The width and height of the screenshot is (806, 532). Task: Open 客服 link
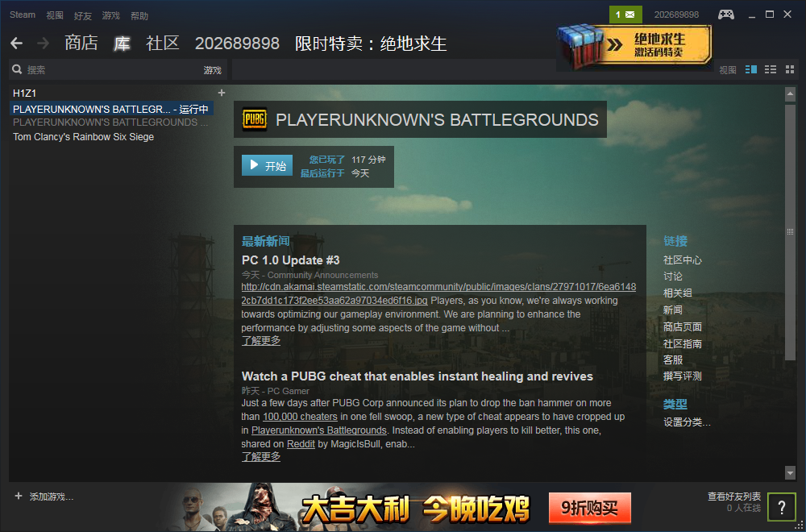point(673,360)
